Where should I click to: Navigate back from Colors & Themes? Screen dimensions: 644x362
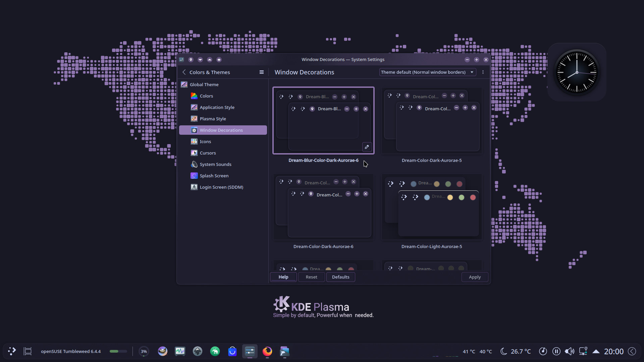[x=184, y=72]
